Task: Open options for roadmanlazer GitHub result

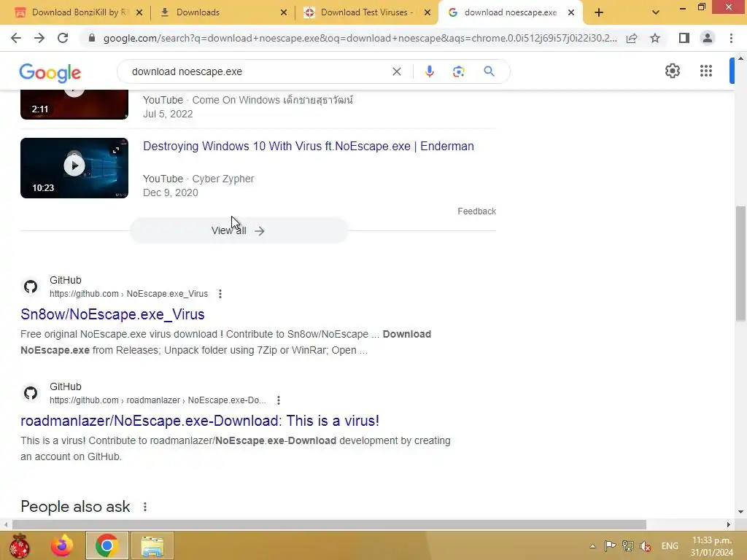Action: click(x=279, y=400)
